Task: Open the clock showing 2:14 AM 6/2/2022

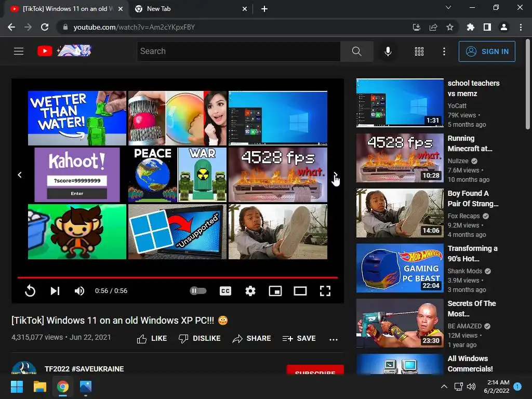Action: 496,387
